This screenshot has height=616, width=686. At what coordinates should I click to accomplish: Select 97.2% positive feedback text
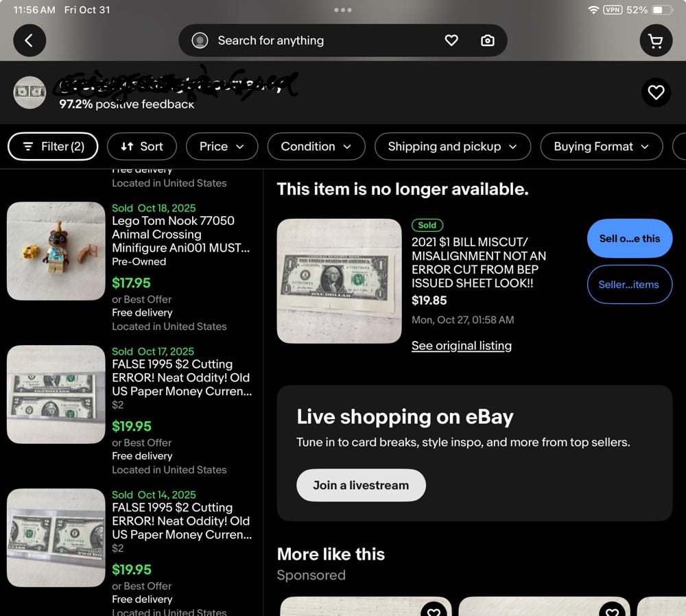[127, 104]
